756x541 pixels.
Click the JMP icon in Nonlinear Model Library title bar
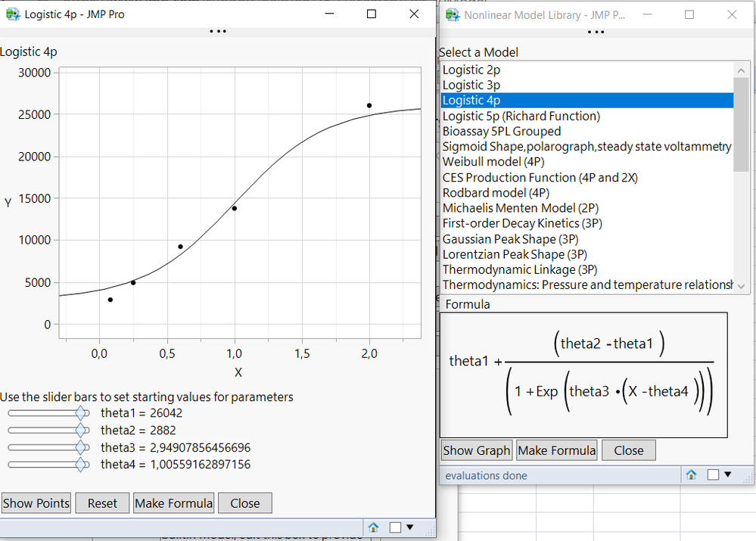(453, 15)
